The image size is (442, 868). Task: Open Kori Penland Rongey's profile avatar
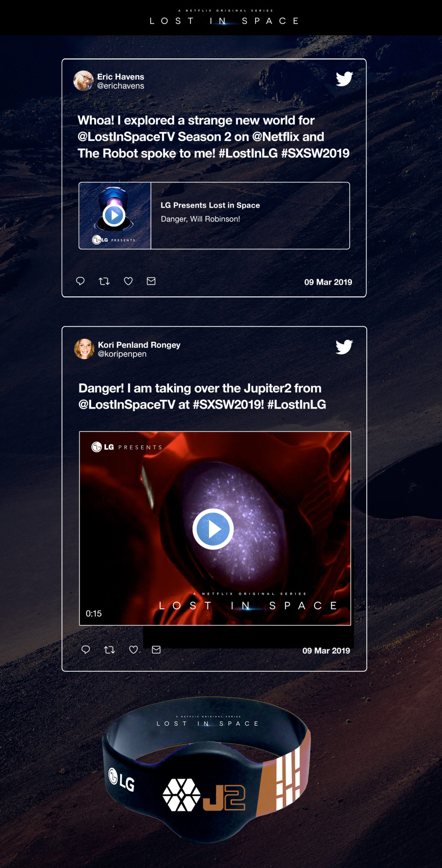tap(84, 349)
